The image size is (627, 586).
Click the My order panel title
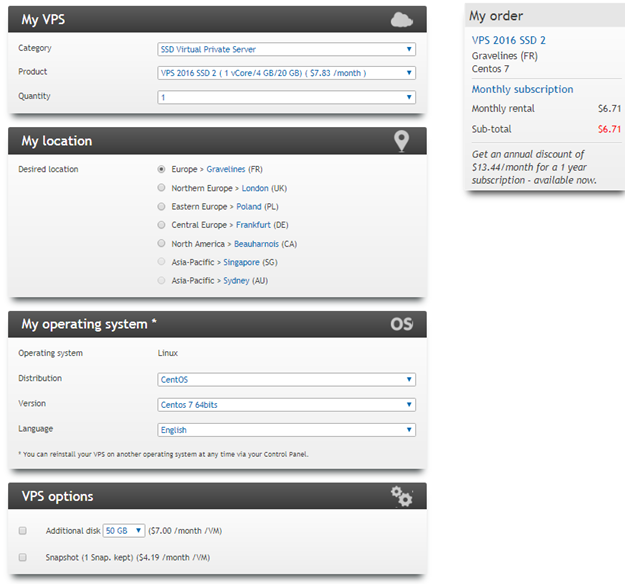coord(496,16)
